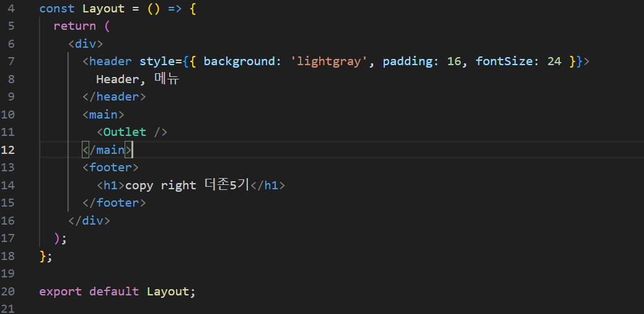The image size is (644, 314).
Task: Click 'Layout' in the export statement
Action: coord(168,292)
